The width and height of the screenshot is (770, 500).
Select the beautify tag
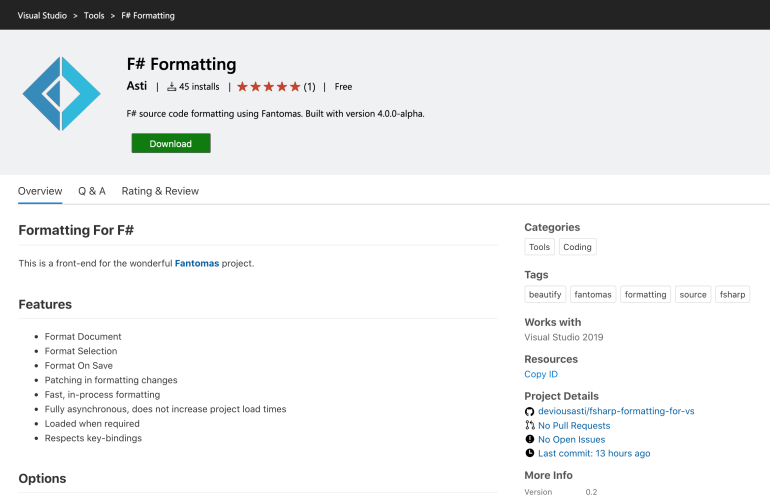546,295
